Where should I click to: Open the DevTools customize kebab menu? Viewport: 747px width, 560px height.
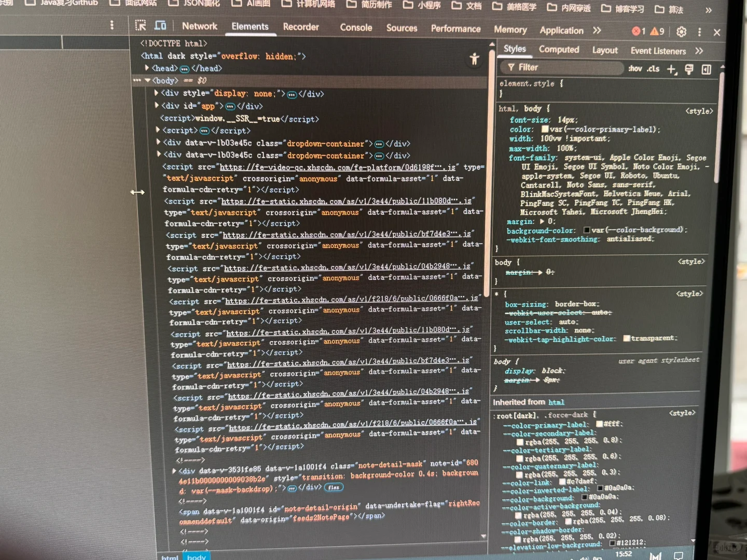(699, 32)
